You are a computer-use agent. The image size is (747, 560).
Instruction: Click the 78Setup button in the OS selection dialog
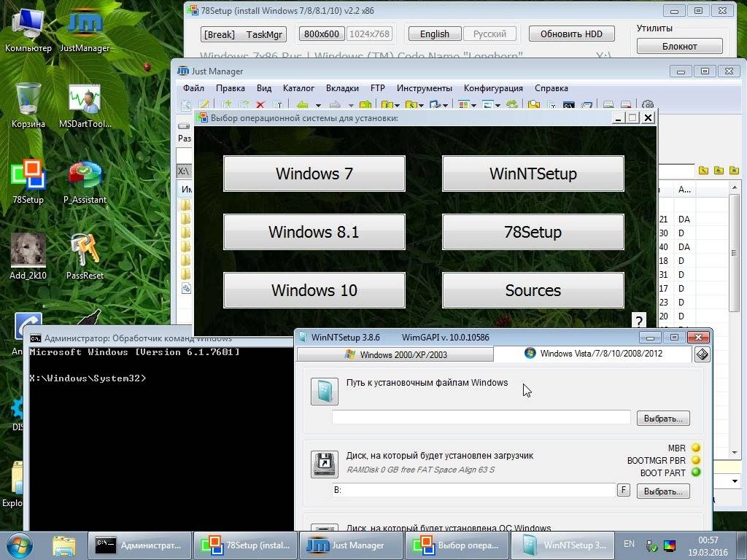coord(533,231)
